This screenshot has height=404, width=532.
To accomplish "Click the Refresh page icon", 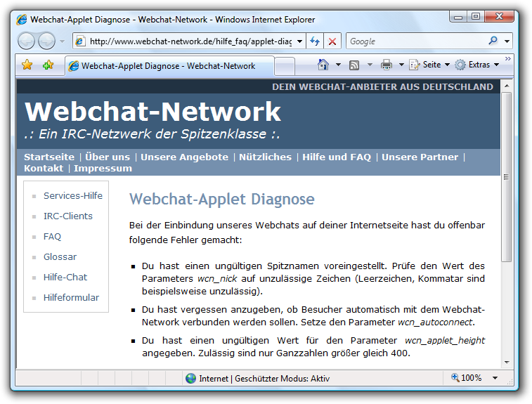I will [315, 41].
